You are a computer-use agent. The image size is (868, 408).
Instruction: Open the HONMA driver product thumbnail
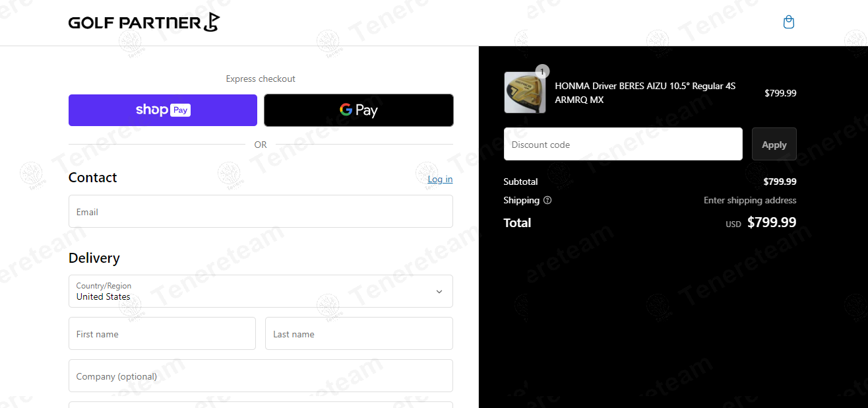pyautogui.click(x=525, y=93)
